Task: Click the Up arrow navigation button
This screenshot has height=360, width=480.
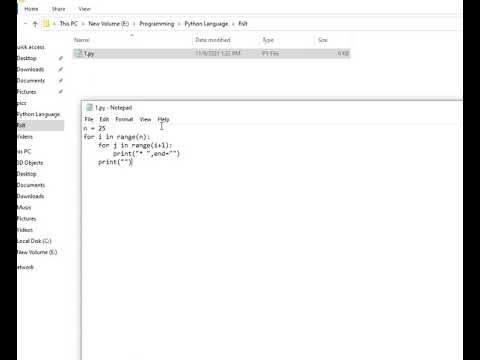Action: pos(35,24)
